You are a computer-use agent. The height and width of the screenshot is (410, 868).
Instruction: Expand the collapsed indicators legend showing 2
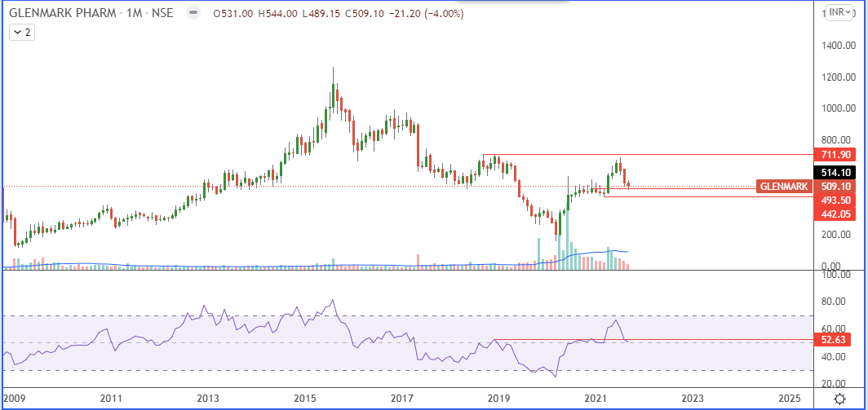tap(21, 33)
